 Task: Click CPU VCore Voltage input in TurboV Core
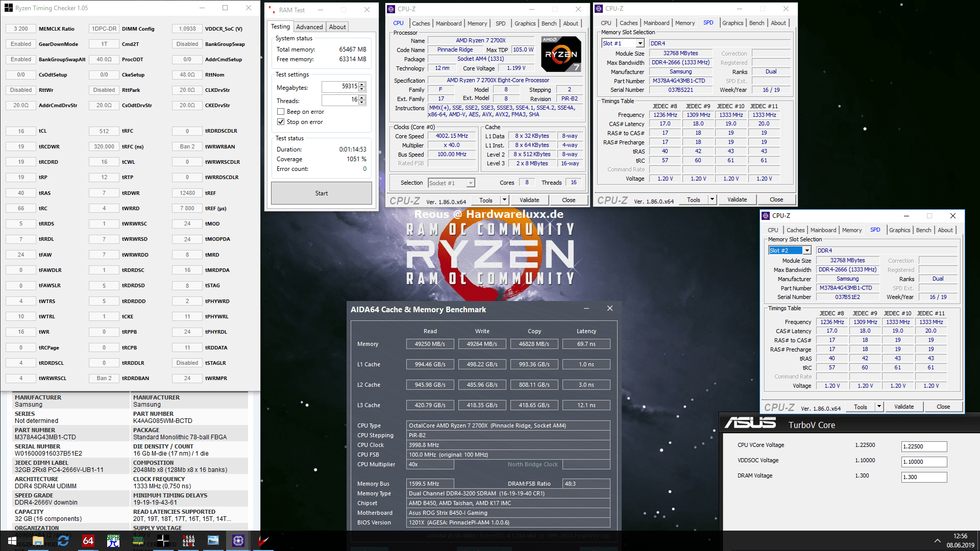pyautogui.click(x=924, y=446)
